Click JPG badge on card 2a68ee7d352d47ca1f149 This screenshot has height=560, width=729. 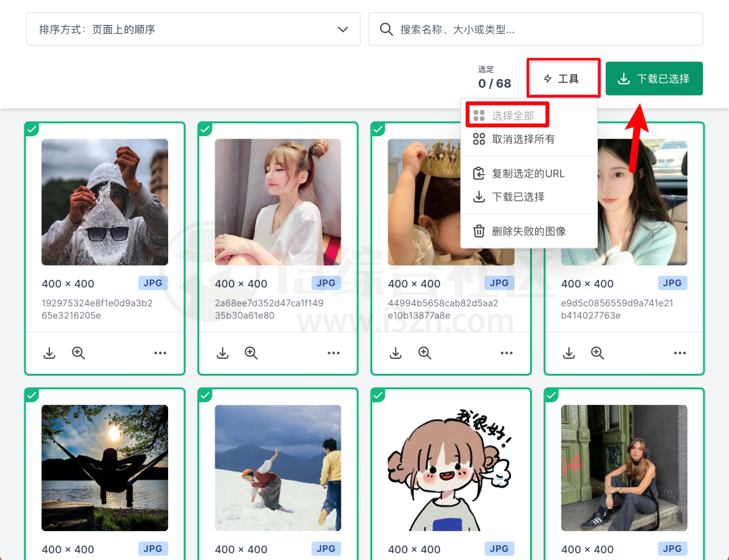point(326,283)
